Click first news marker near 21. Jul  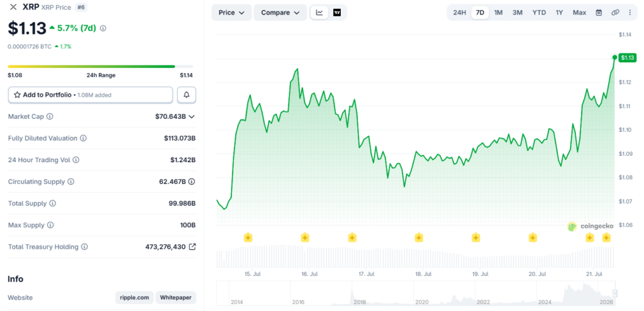tap(589, 237)
